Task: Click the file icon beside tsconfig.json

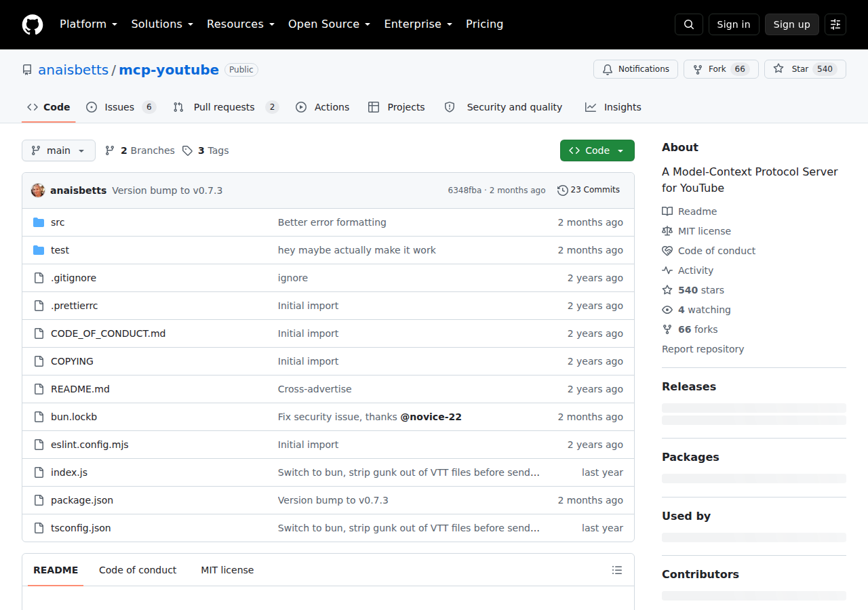Action: (39, 528)
